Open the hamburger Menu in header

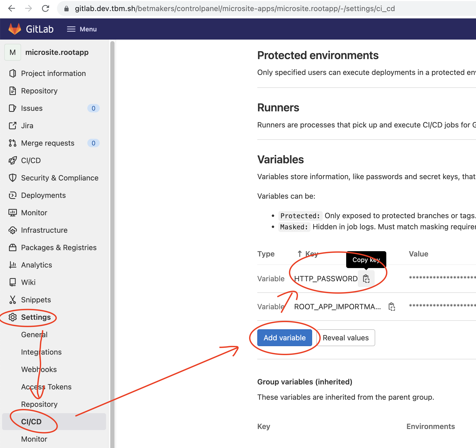[82, 29]
